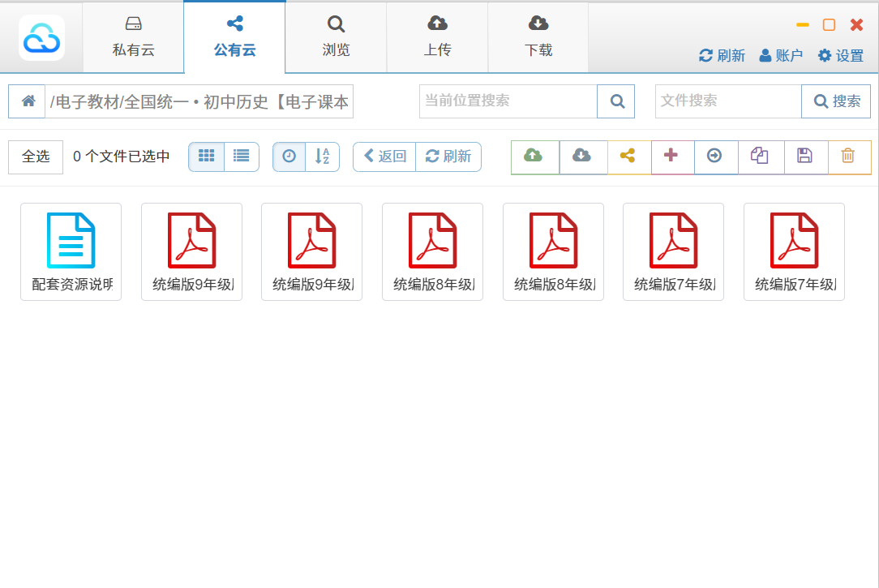879x588 pixels.
Task: Switch to the 下载 tab
Action: pyautogui.click(x=538, y=37)
